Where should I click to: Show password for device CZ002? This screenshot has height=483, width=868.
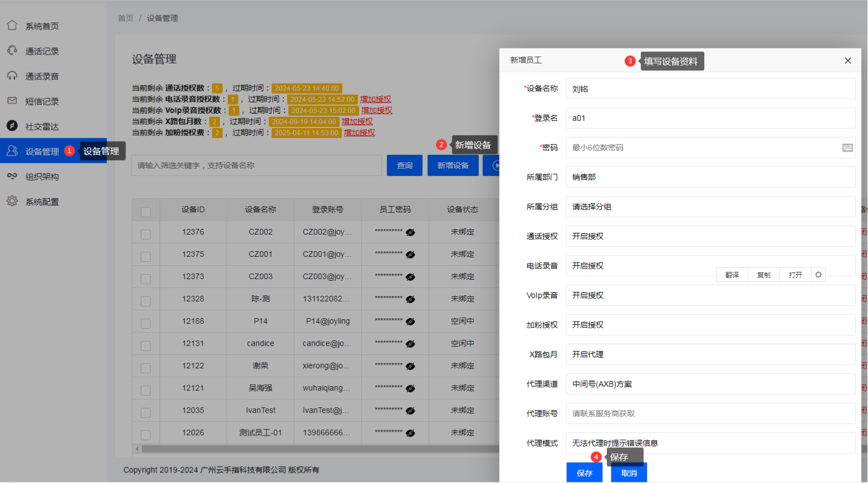coord(410,232)
